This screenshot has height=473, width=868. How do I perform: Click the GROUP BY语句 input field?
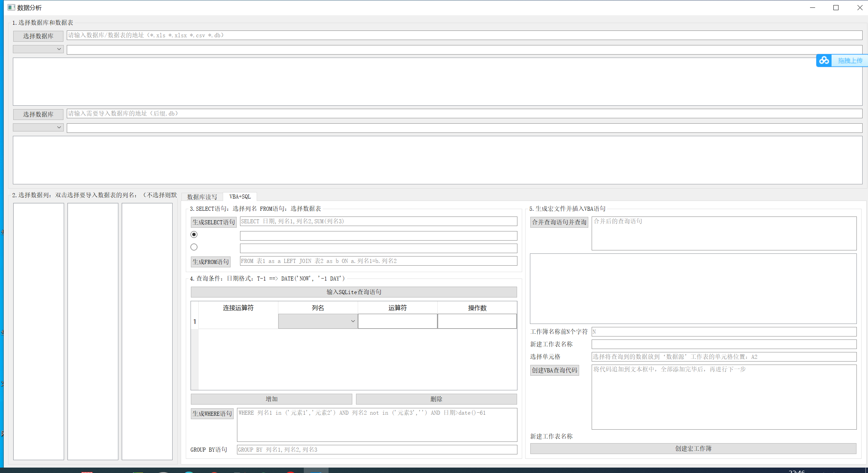point(377,450)
